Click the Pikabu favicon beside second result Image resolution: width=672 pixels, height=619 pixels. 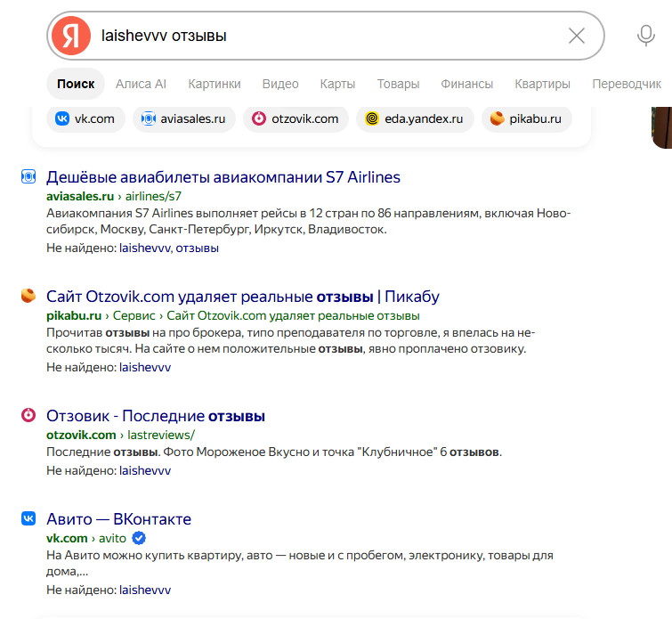click(28, 296)
